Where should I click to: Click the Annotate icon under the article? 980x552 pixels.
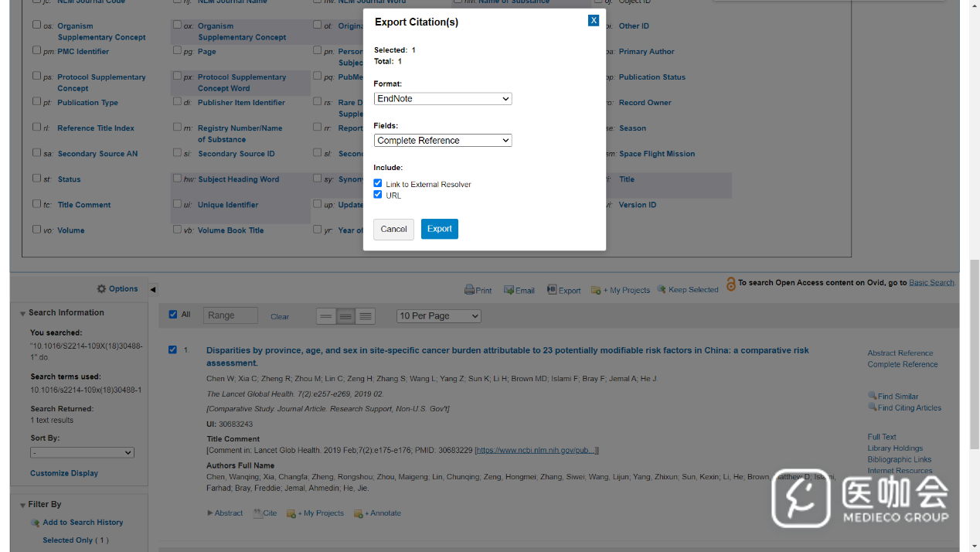(x=358, y=513)
